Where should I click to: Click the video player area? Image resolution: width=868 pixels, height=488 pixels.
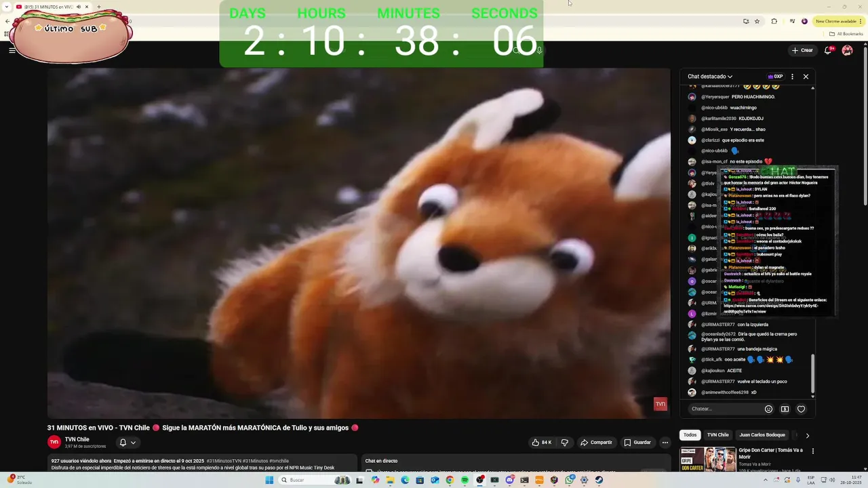click(x=359, y=243)
